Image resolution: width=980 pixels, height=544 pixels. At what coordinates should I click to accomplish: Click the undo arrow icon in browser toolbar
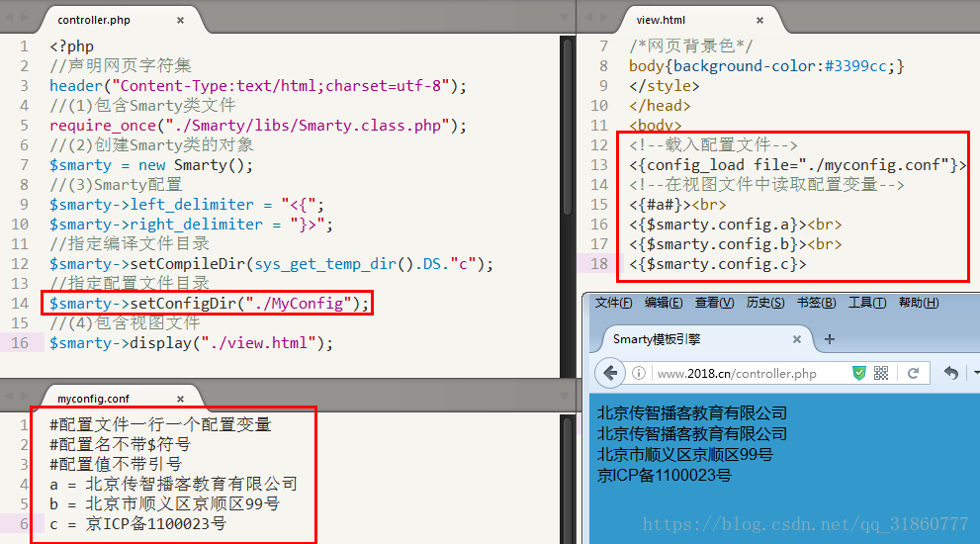pos(950,373)
